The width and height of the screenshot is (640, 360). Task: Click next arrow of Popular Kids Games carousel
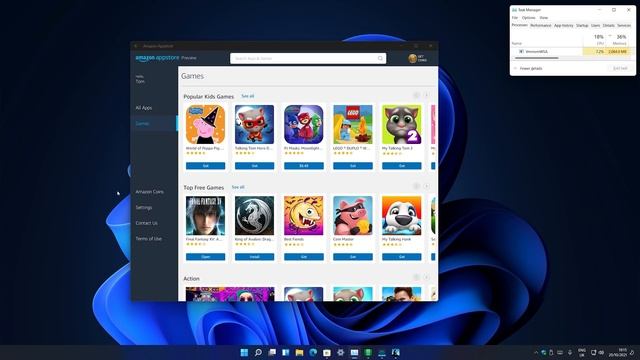pos(426,96)
